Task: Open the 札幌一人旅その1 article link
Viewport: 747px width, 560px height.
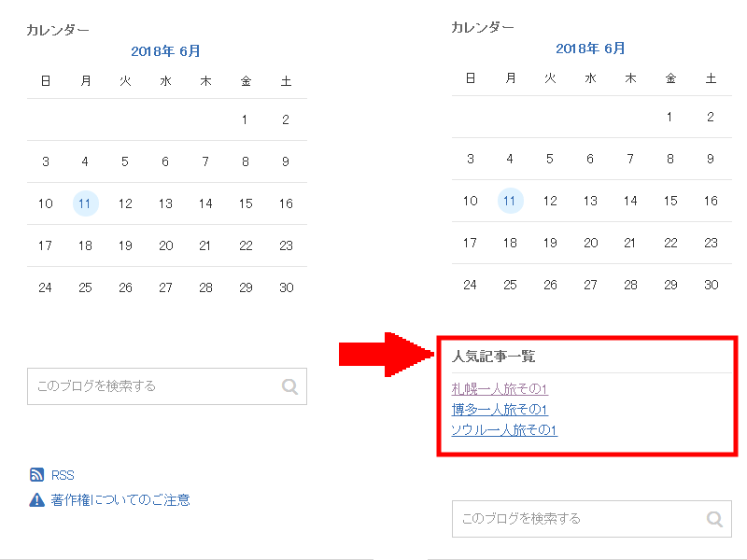Action: [x=500, y=389]
